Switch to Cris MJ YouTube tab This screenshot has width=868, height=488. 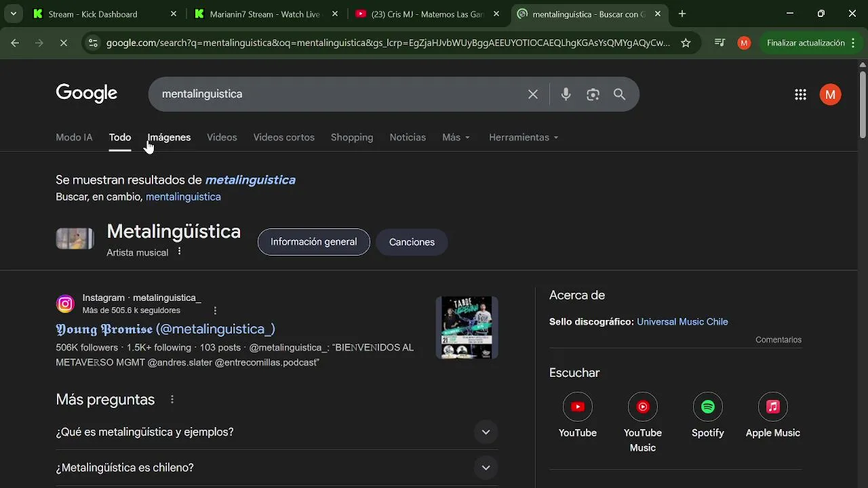pyautogui.click(x=427, y=14)
